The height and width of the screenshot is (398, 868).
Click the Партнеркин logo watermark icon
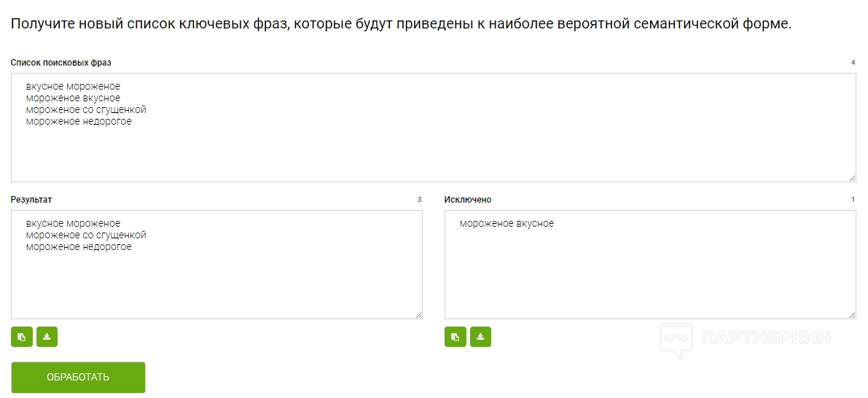pos(676,340)
